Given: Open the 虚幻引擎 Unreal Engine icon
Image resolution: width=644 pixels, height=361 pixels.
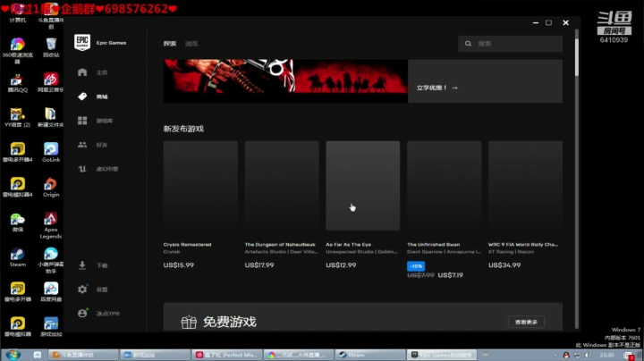Looking at the screenshot, I should (x=82, y=169).
